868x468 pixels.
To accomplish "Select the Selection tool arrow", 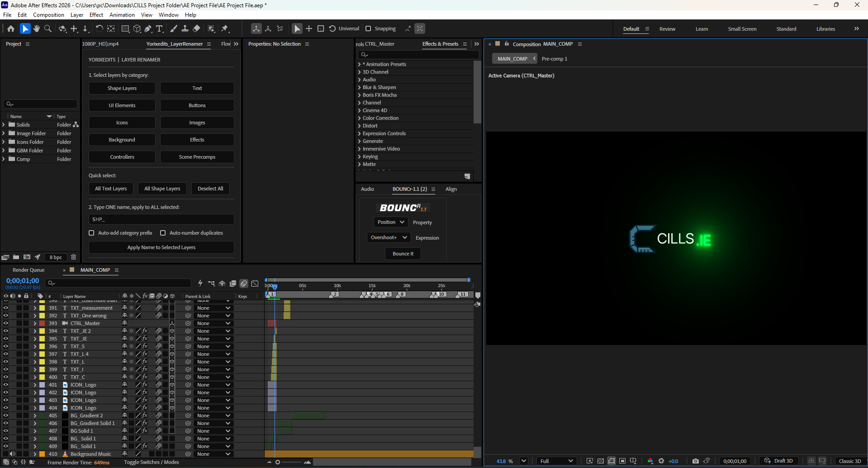I will pos(25,28).
